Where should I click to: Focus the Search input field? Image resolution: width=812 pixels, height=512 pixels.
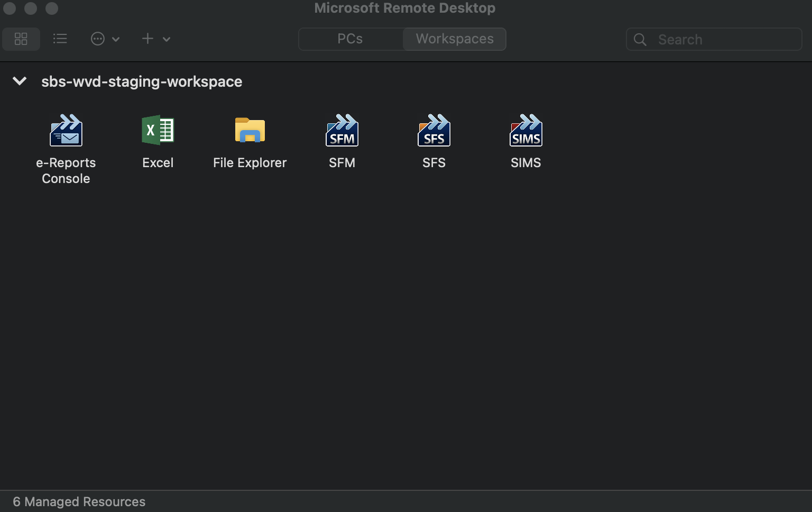tap(714, 39)
